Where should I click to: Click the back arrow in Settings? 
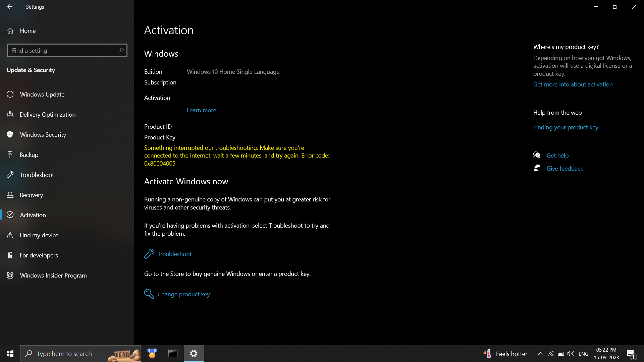coord(10,7)
